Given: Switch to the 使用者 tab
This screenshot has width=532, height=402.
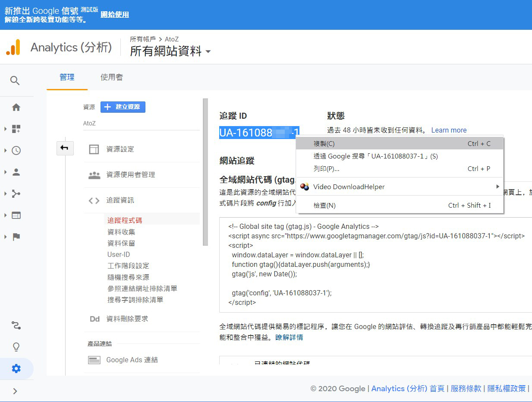Looking at the screenshot, I should [111, 77].
